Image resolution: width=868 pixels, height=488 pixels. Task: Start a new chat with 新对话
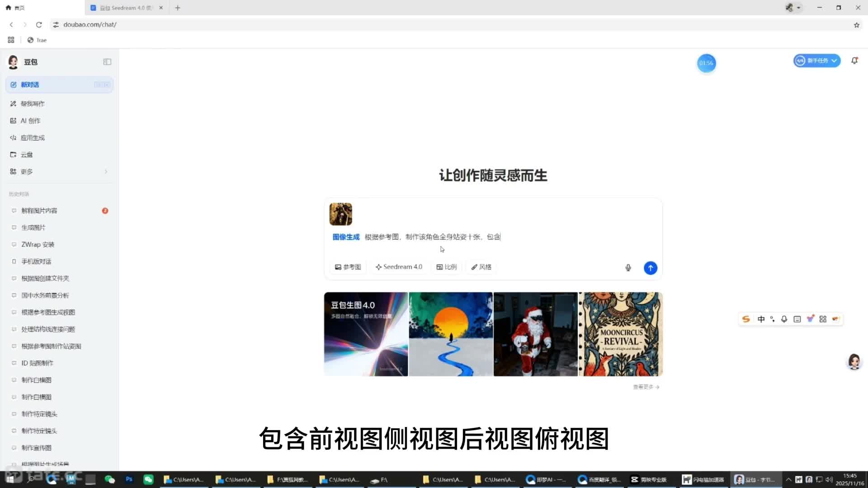29,84
